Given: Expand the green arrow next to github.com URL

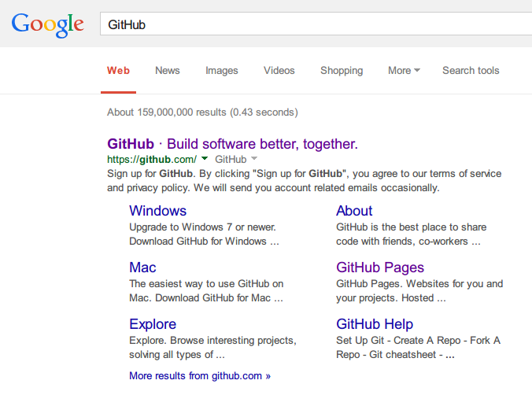Looking at the screenshot, I should tap(205, 159).
